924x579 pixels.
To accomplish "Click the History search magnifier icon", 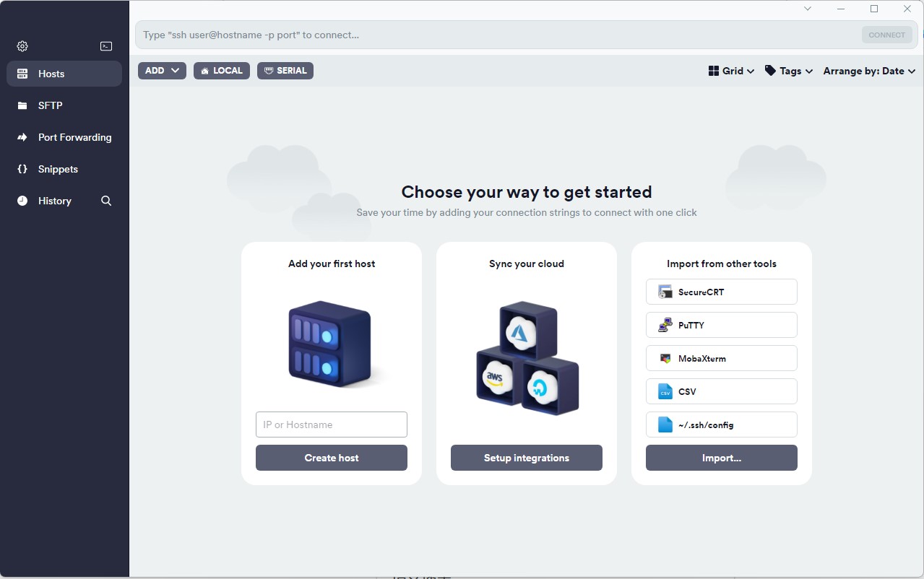I will click(106, 201).
